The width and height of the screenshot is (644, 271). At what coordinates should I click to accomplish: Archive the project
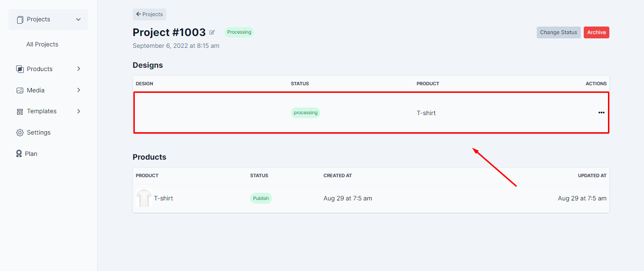pyautogui.click(x=597, y=32)
